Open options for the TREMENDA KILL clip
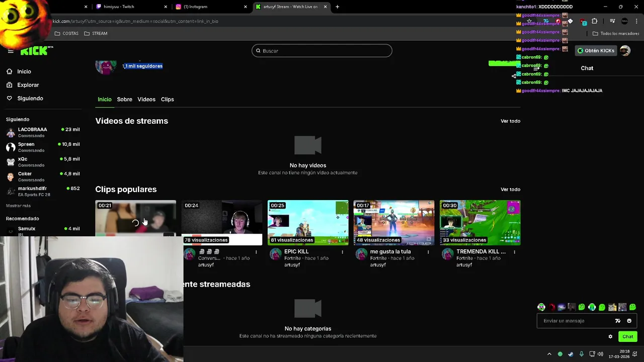The width and height of the screenshot is (644, 362). [x=514, y=252]
